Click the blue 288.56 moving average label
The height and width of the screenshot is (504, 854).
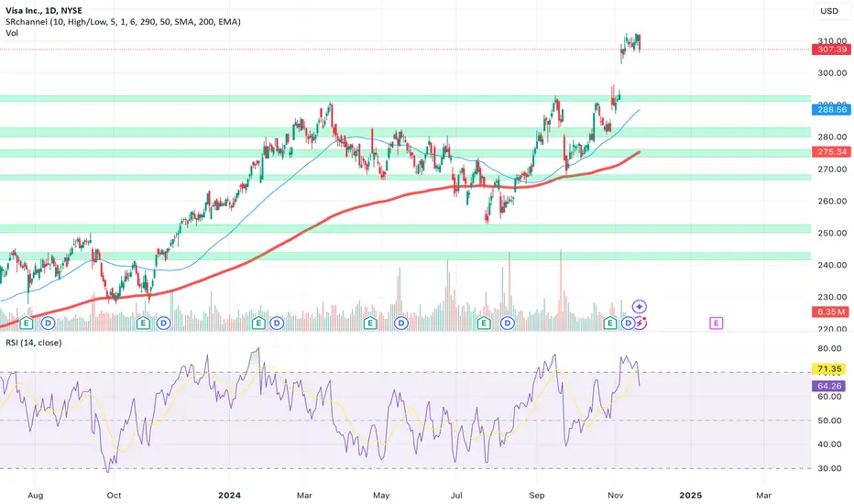(x=831, y=110)
